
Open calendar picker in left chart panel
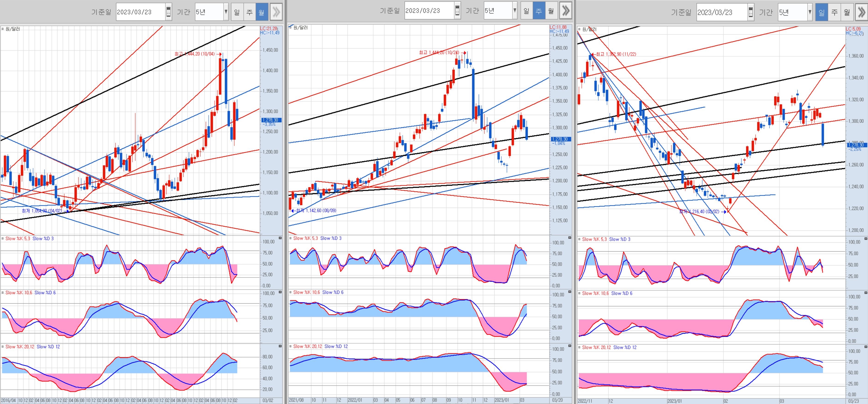169,12
